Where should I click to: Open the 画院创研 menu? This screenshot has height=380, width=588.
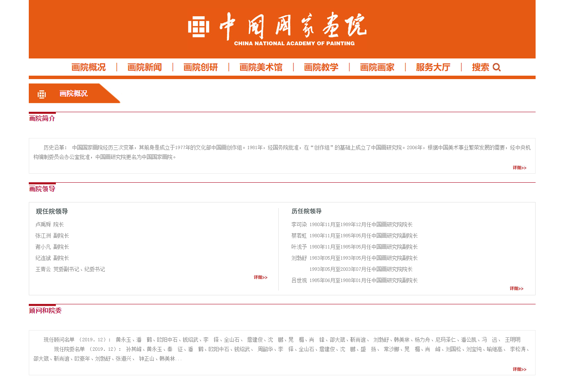pos(201,67)
